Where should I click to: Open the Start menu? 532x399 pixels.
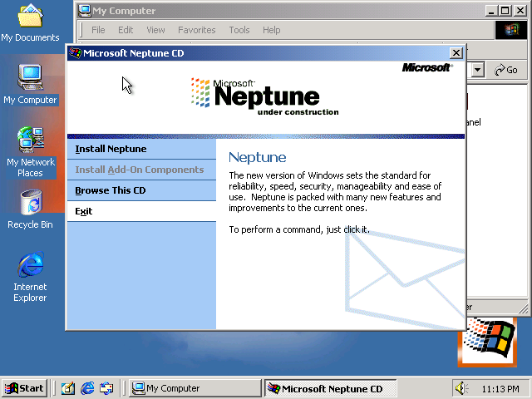24,388
